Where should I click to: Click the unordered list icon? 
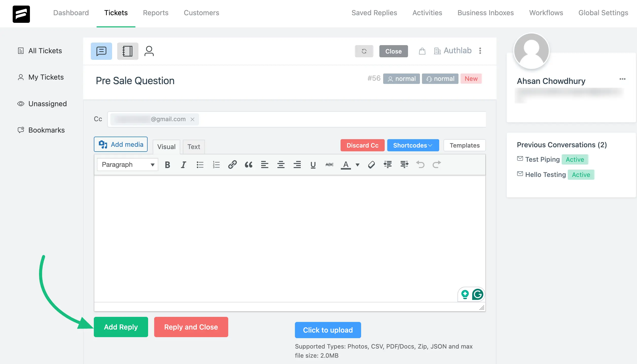(x=200, y=164)
